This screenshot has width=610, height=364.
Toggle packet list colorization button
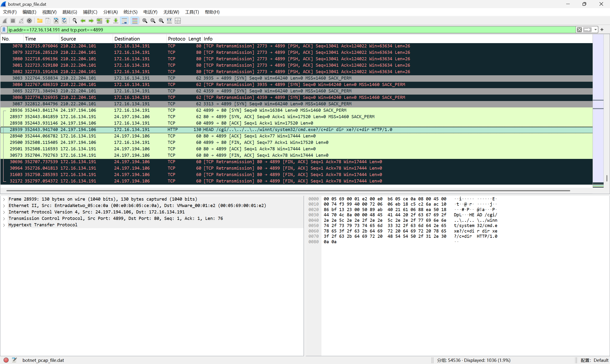[x=135, y=21]
